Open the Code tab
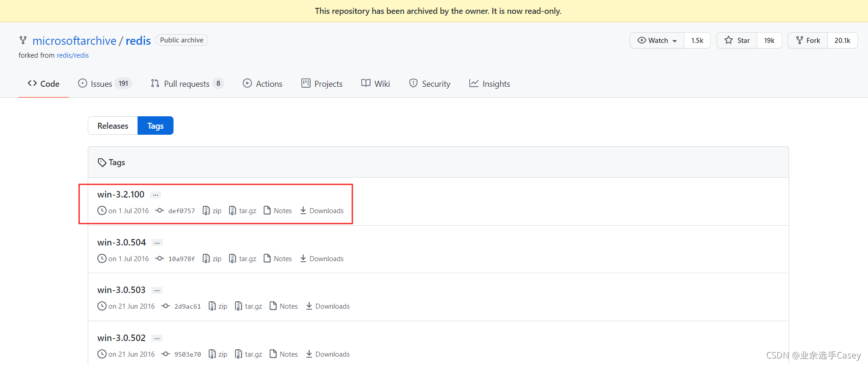 tap(43, 84)
